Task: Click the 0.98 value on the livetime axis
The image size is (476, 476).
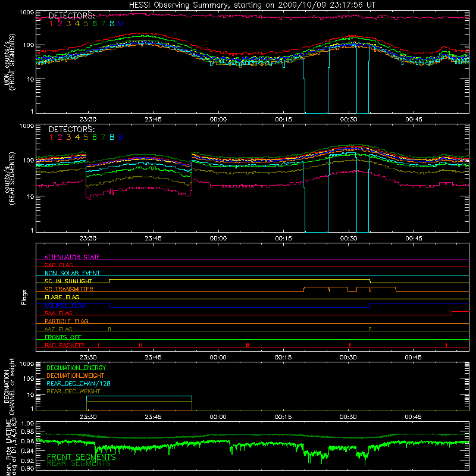Action: pyautogui.click(x=27, y=432)
